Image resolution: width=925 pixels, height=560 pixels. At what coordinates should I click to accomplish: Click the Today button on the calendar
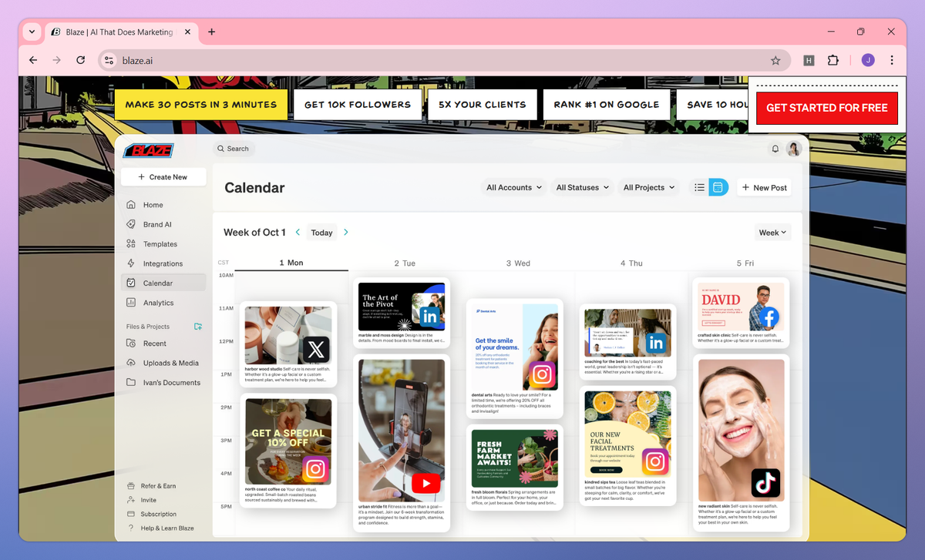tap(321, 232)
